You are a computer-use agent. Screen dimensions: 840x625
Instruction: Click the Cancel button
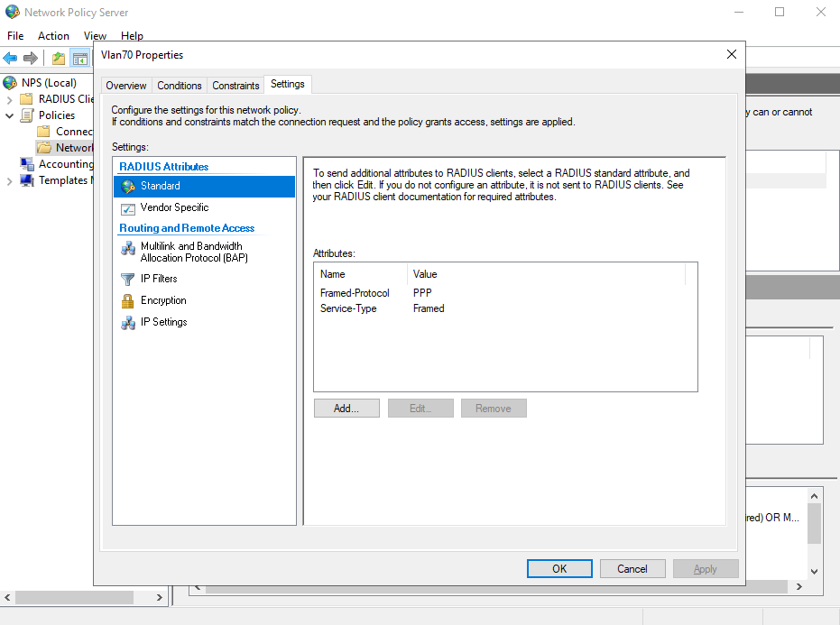click(x=632, y=569)
